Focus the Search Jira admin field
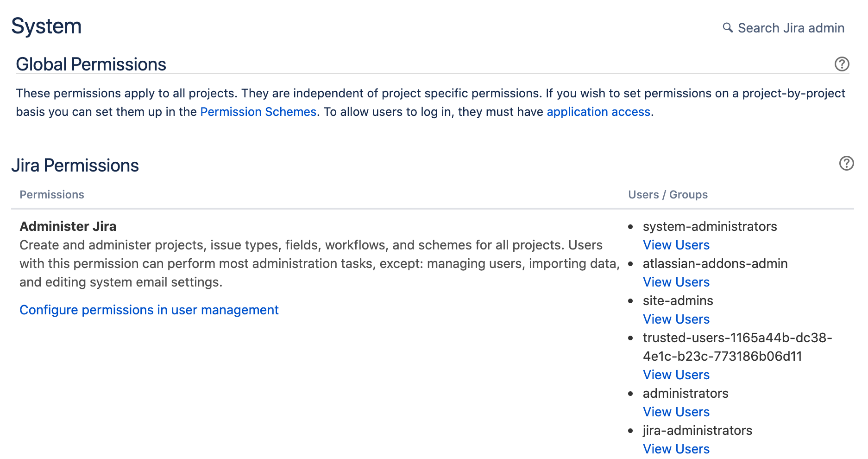The width and height of the screenshot is (868, 459). (791, 28)
